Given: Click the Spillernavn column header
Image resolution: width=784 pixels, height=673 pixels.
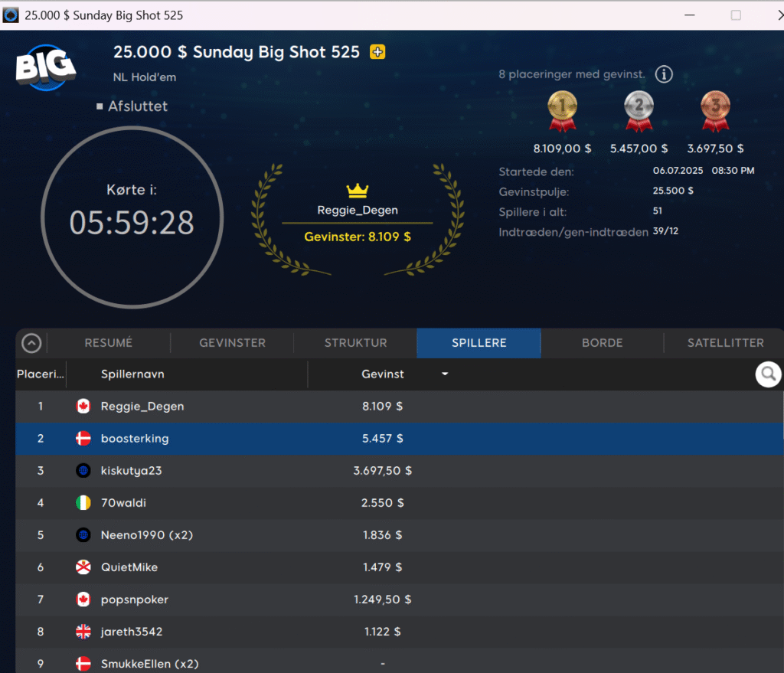Looking at the screenshot, I should (132, 374).
